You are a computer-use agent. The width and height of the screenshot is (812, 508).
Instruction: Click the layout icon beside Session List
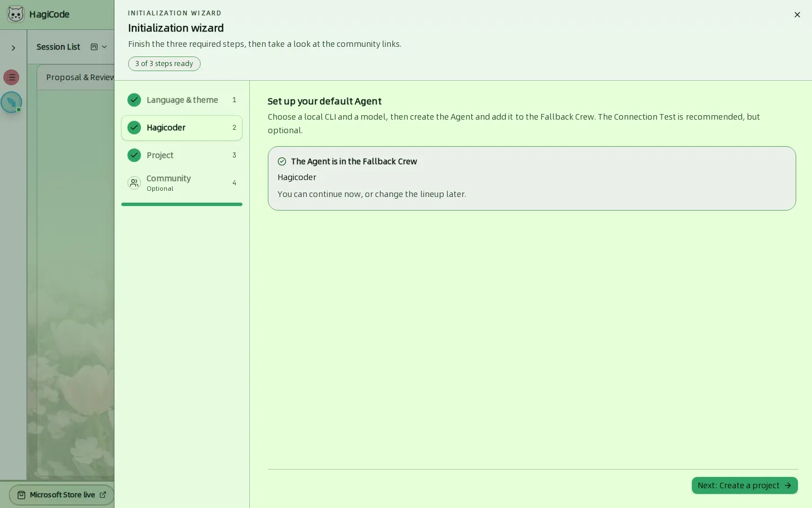(94, 47)
